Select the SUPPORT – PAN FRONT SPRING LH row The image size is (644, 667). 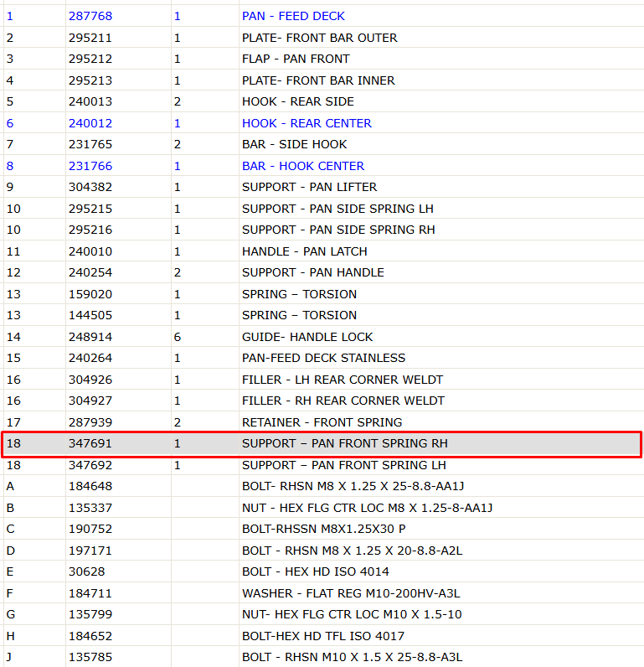point(322,465)
